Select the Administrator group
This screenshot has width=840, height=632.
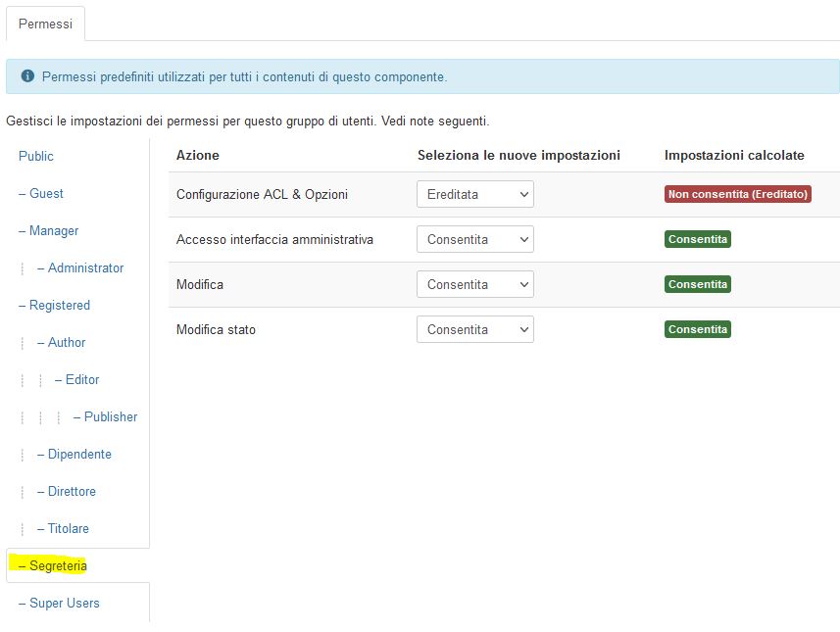pyautogui.click(x=80, y=267)
